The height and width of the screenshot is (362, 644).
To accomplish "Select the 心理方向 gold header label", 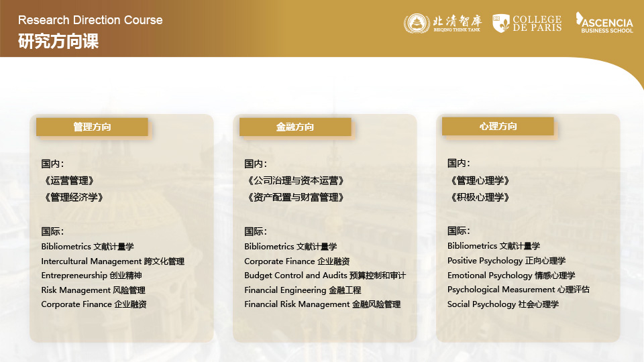I will pyautogui.click(x=498, y=126).
